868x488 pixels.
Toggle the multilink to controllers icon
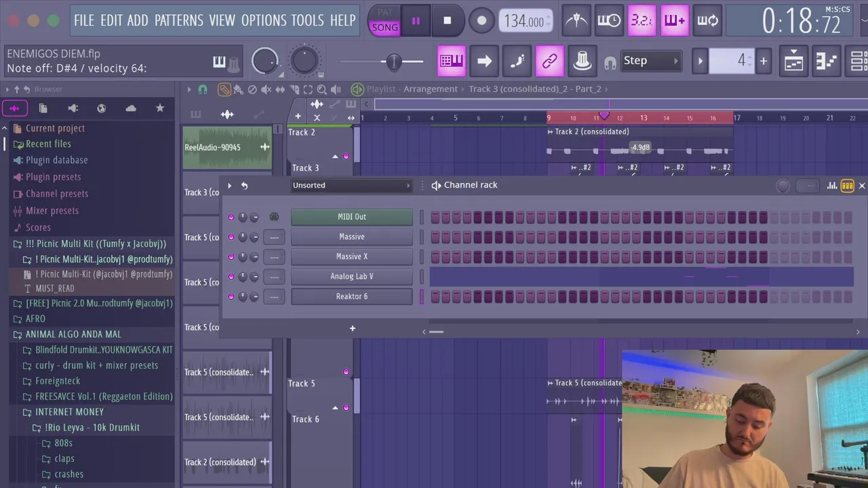pos(549,61)
